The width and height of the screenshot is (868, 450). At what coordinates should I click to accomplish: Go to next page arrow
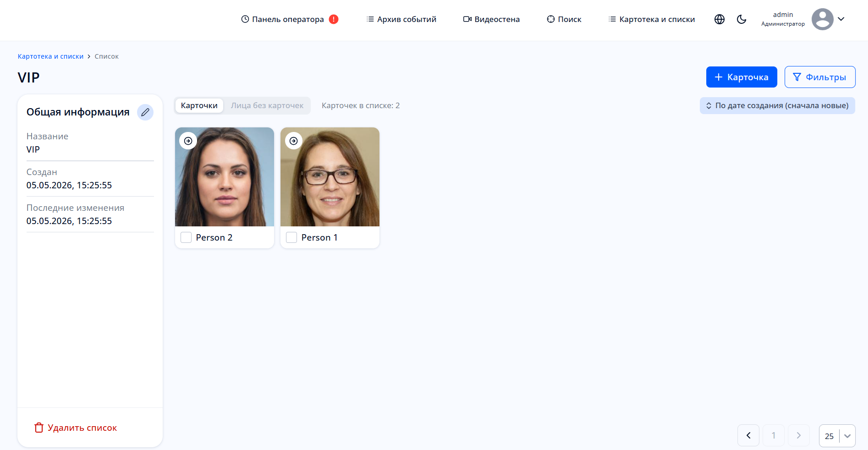click(799, 435)
